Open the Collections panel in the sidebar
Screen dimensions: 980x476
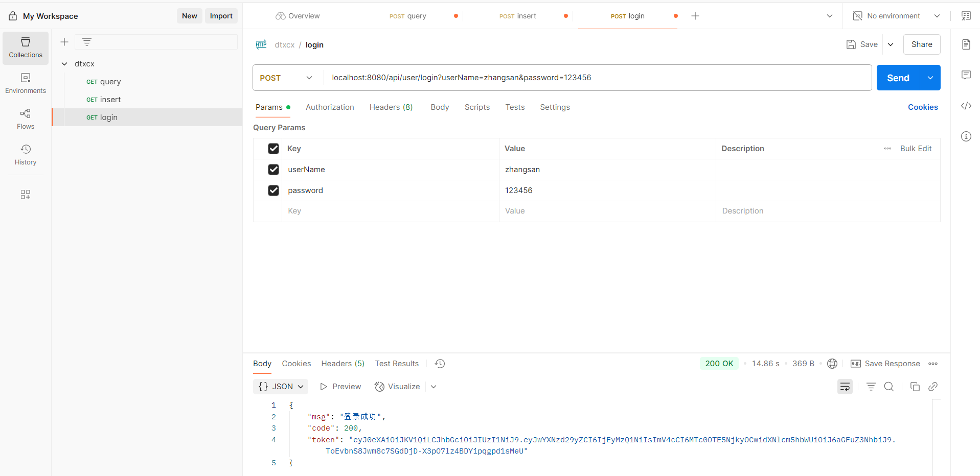tap(25, 47)
